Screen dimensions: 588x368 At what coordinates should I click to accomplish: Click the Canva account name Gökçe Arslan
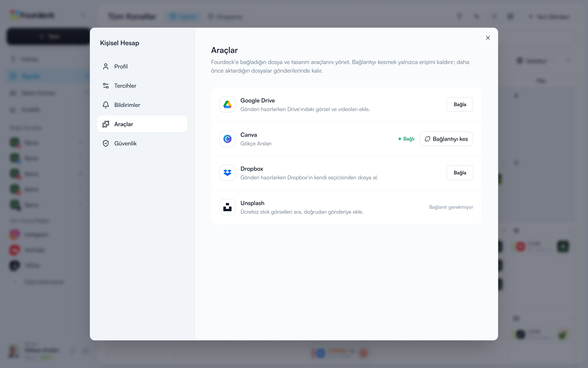[x=256, y=144]
